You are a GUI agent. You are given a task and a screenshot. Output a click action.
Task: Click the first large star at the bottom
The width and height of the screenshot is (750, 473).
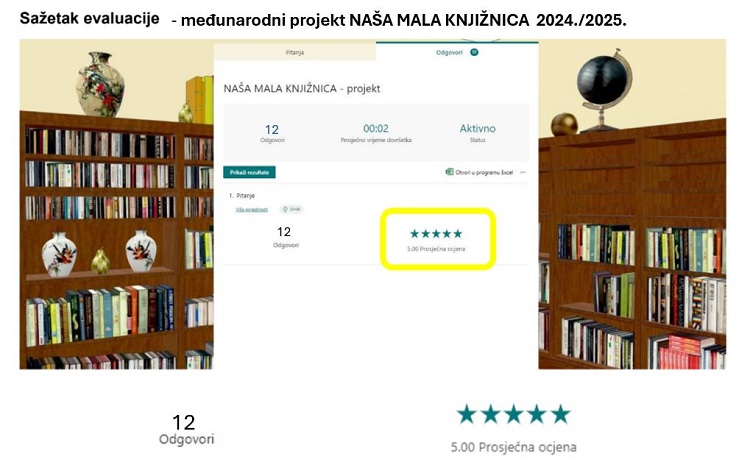pos(466,414)
